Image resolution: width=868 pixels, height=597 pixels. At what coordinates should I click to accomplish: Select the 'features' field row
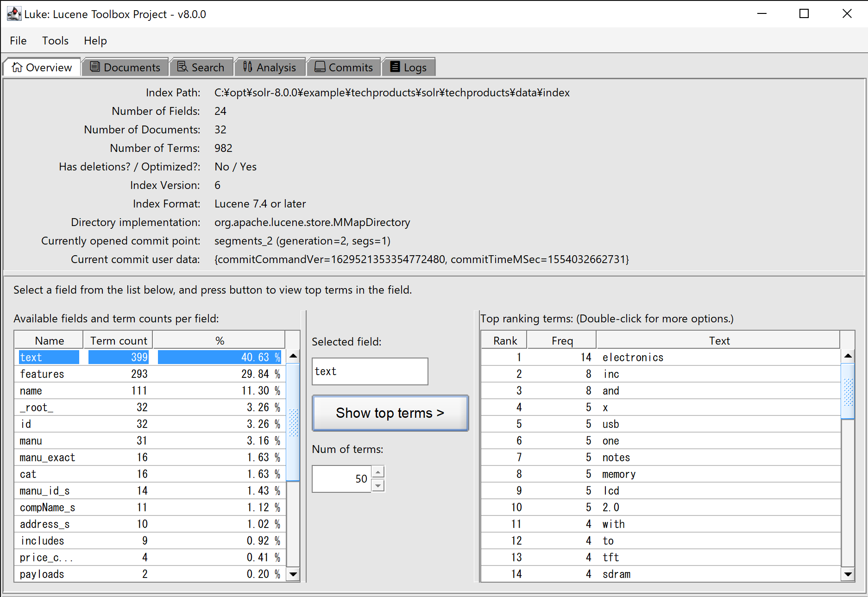pos(151,374)
